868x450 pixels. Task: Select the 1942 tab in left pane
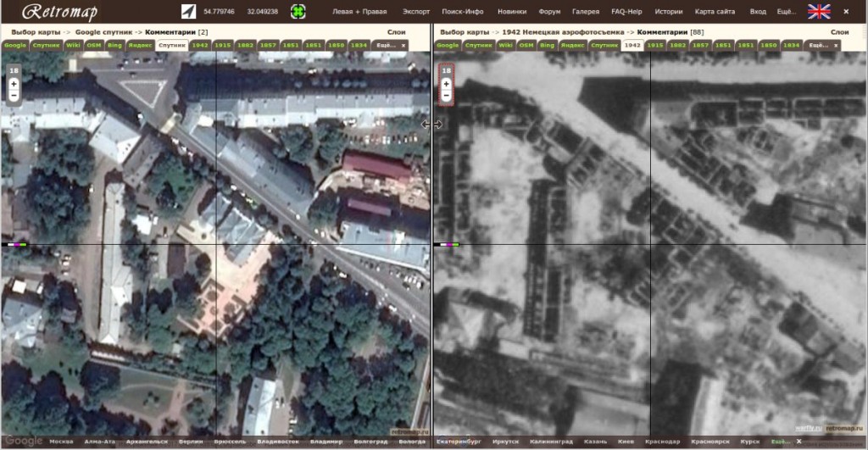pos(200,46)
